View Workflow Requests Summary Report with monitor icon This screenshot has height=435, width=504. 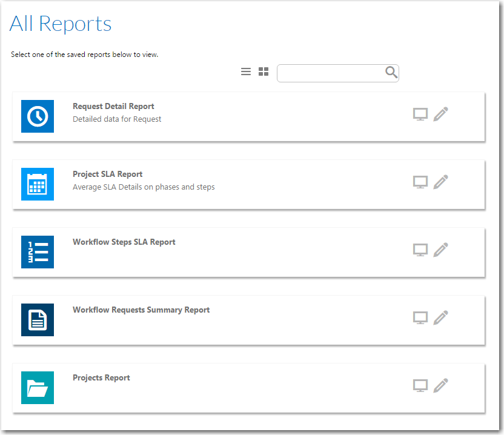[x=420, y=317]
